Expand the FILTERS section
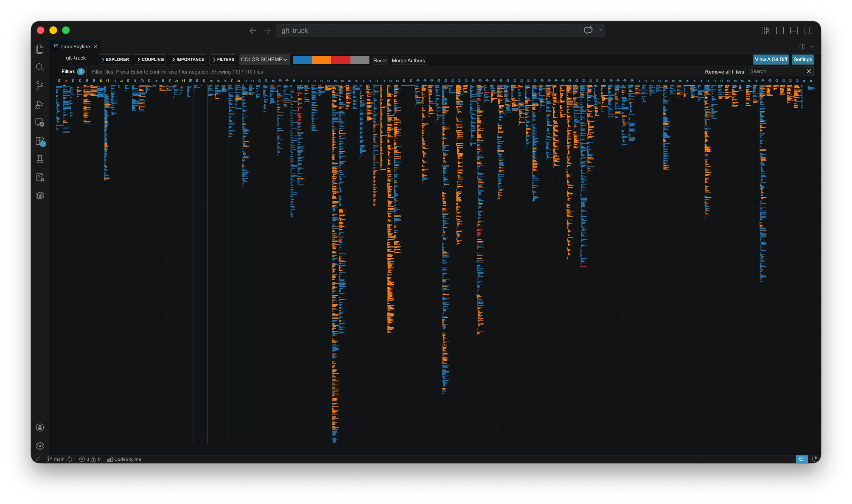Viewport: 852px width, 504px height. (x=223, y=60)
